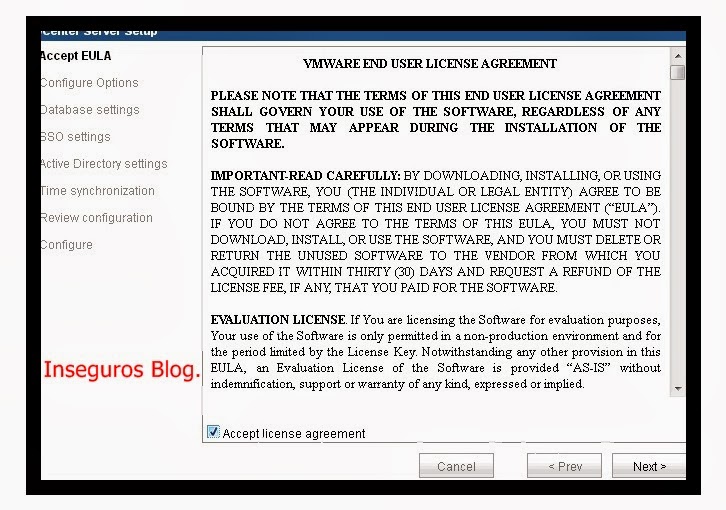Select the Accept EULA step
The image size is (726, 510).
(76, 56)
